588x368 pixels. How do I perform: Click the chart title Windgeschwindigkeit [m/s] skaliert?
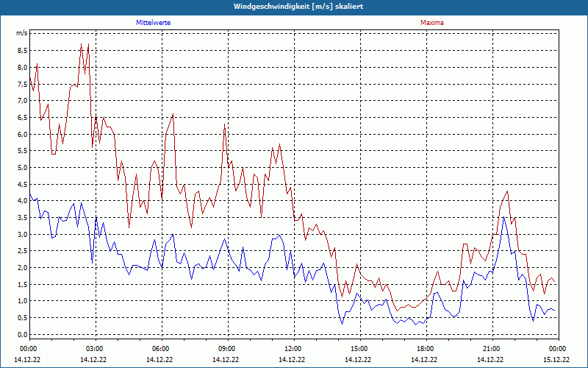(x=298, y=7)
